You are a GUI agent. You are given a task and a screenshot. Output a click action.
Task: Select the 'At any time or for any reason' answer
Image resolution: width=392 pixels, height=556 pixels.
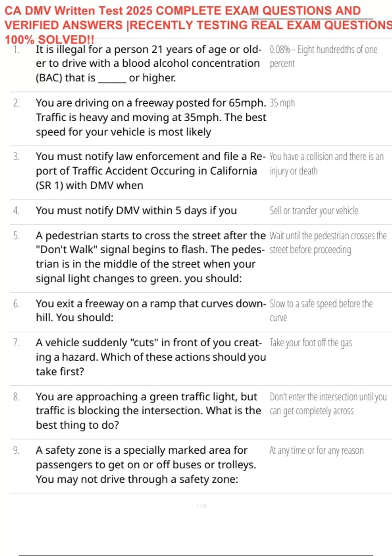pos(316,451)
